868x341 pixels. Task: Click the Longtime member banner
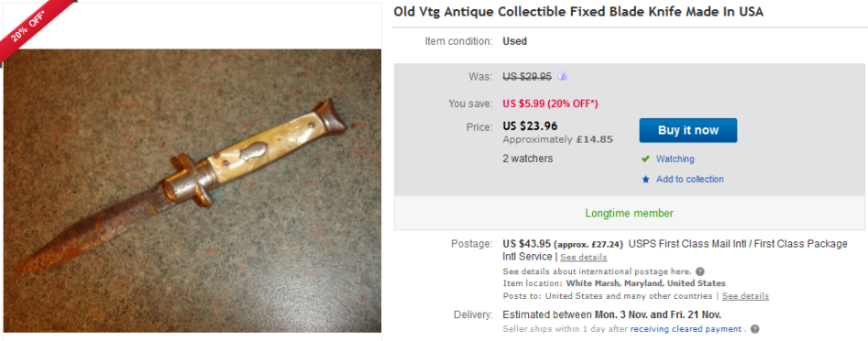[x=630, y=213]
